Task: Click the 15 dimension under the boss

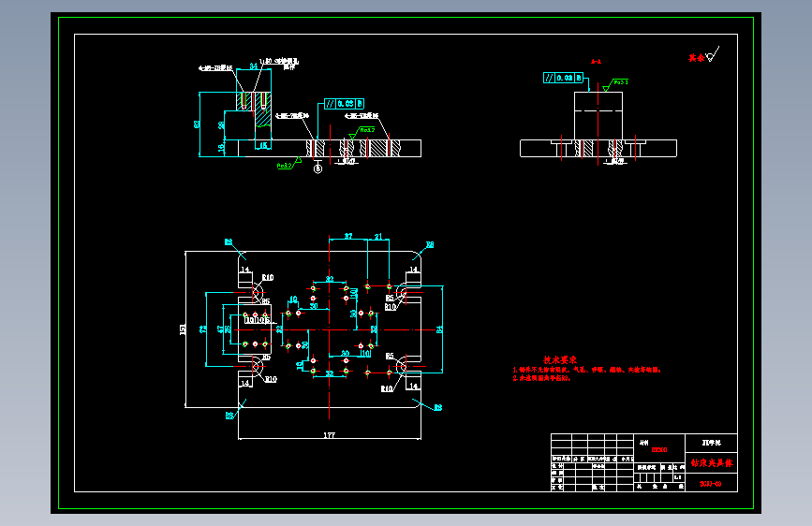Action: click(263, 145)
